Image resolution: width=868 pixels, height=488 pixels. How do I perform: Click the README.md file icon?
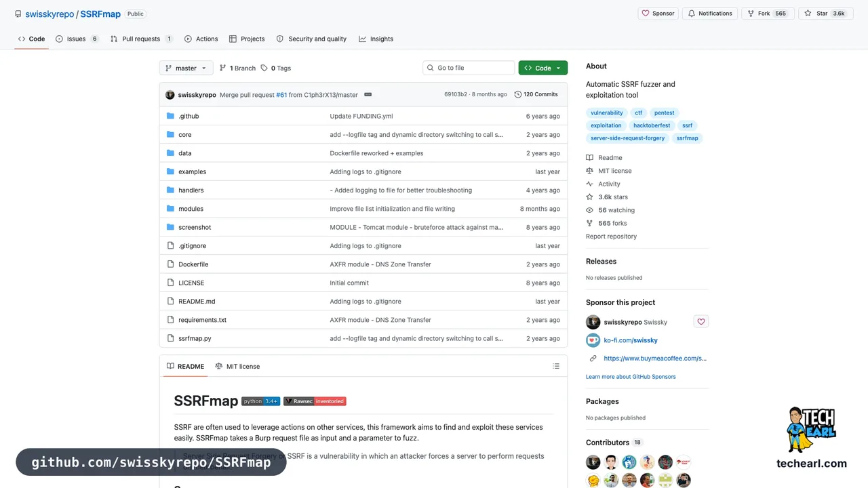click(x=170, y=301)
